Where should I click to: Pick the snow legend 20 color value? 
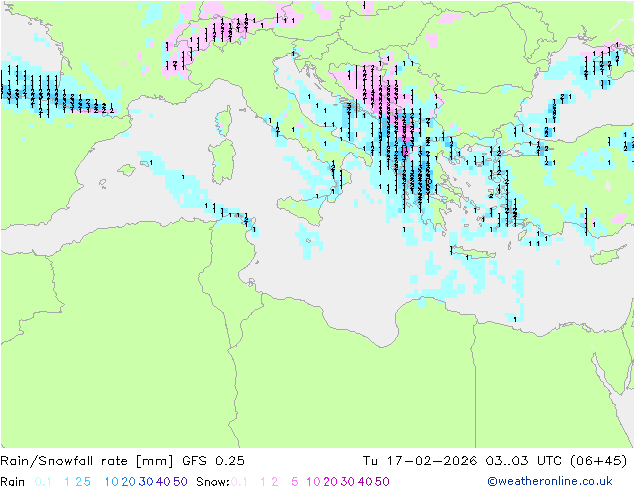coord(330,482)
